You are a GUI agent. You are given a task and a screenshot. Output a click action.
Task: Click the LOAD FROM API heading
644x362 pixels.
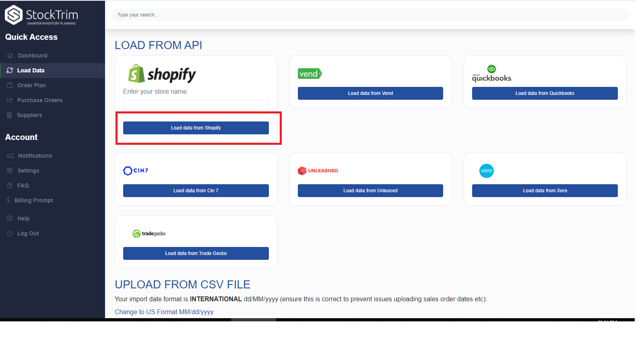[x=159, y=45]
